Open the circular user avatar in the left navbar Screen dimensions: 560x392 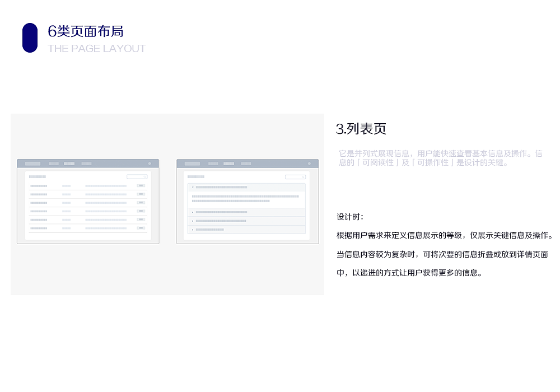(150, 164)
